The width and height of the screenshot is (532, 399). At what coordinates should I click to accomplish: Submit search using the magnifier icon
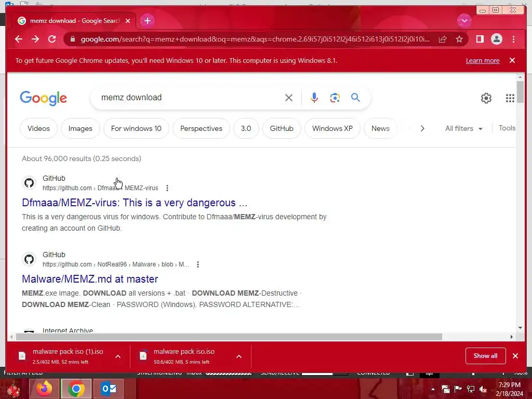tap(355, 98)
